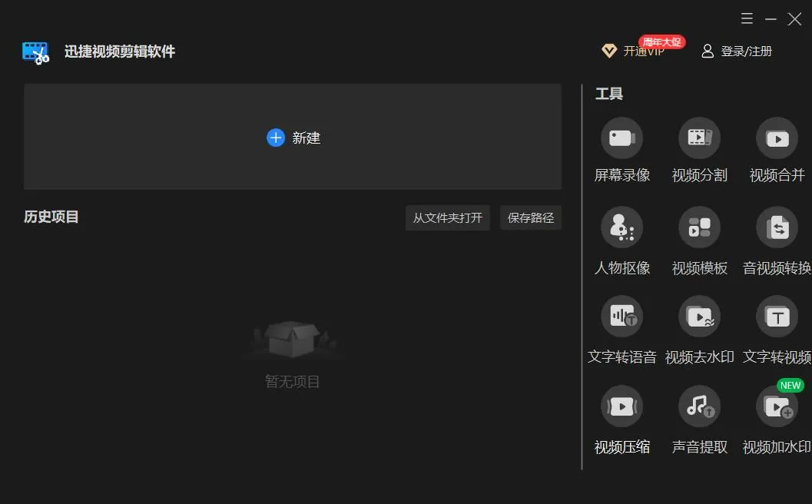Launch the 视频压缩 video compression tool
Image resolution: width=812 pixels, height=504 pixels.
[x=621, y=406]
